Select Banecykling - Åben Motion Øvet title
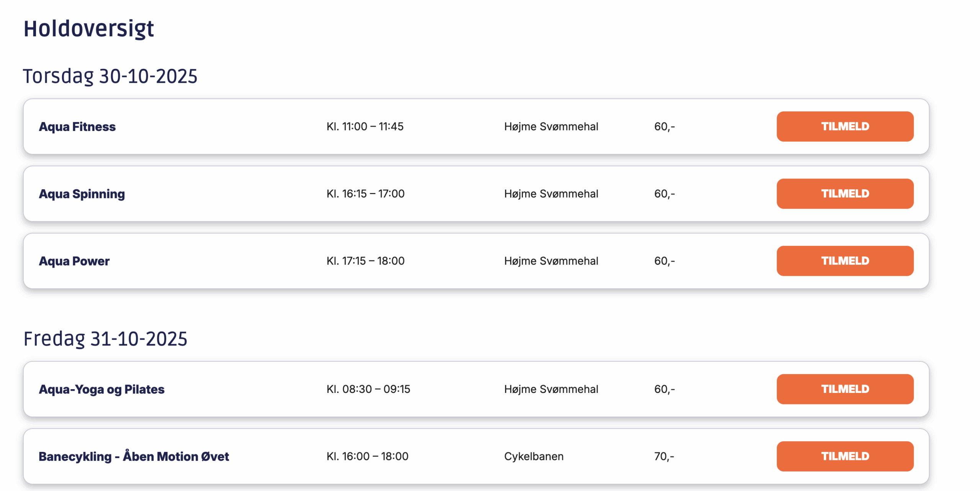980x491 pixels. click(134, 456)
